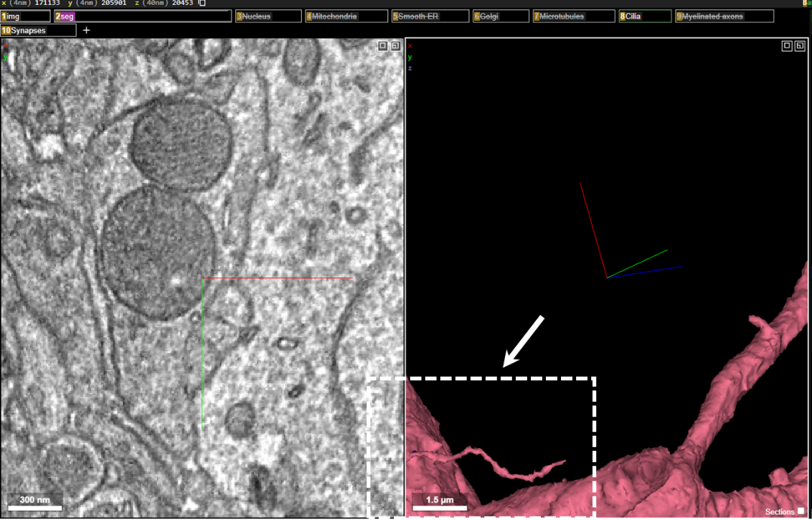Show the hidden Golgi layer
Screen dimensions: 812x520
(x=501, y=16)
